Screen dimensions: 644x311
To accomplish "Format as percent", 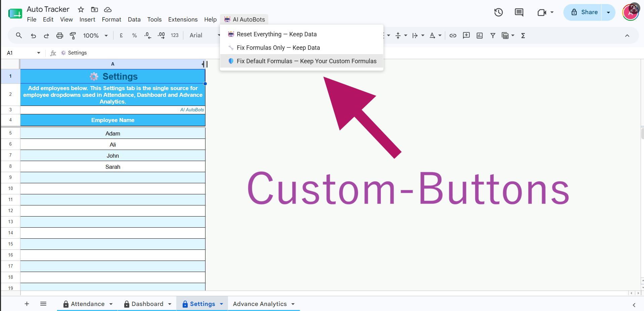I will point(134,35).
